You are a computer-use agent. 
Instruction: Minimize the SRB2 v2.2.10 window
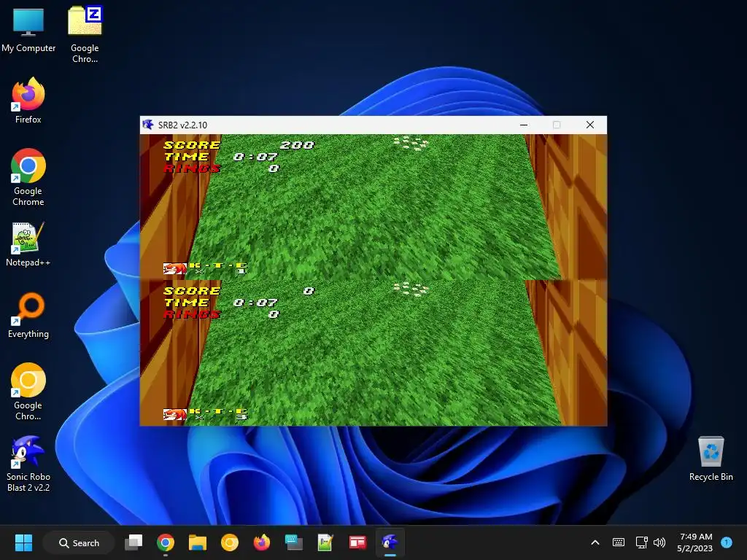(524, 125)
